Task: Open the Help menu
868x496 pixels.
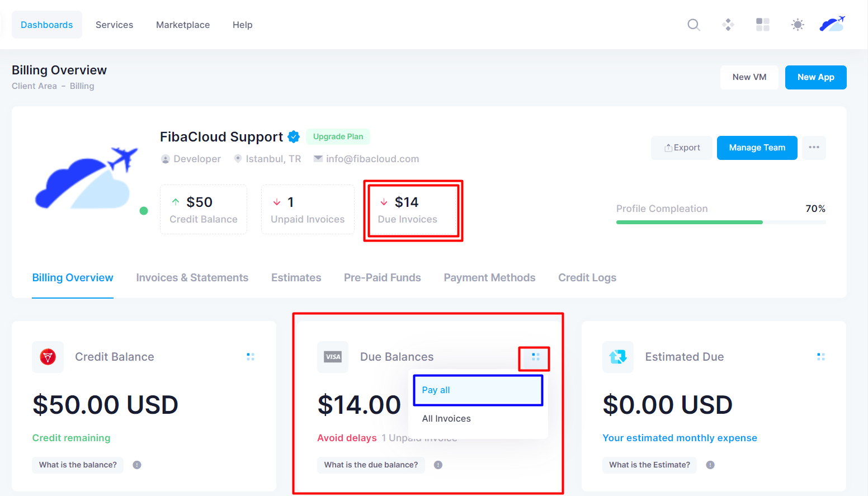Action: pos(243,25)
